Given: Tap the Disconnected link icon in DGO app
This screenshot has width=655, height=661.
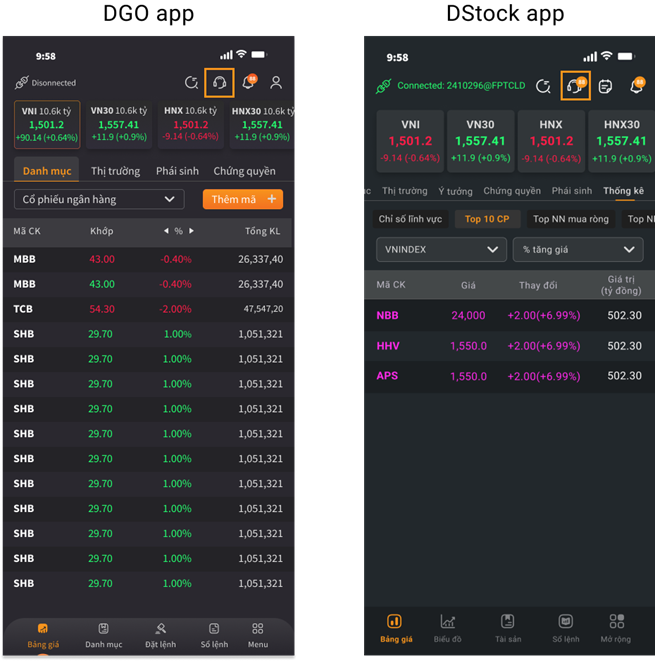Looking at the screenshot, I should [x=21, y=83].
